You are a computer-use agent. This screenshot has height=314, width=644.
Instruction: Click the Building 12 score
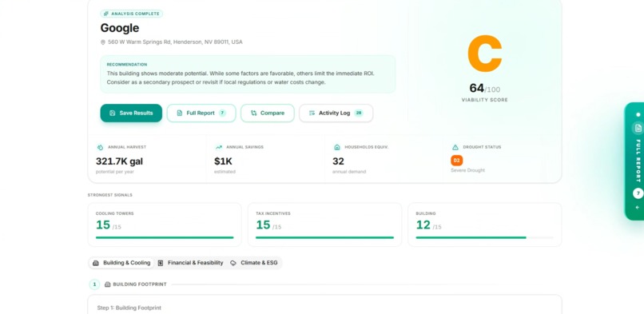click(423, 225)
